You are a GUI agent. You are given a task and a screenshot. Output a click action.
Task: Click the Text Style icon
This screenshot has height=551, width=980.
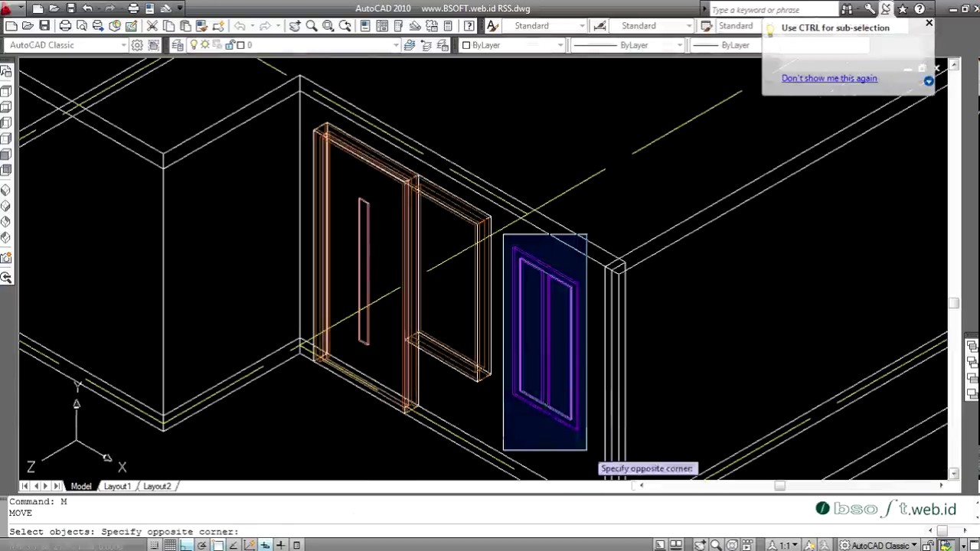[493, 26]
